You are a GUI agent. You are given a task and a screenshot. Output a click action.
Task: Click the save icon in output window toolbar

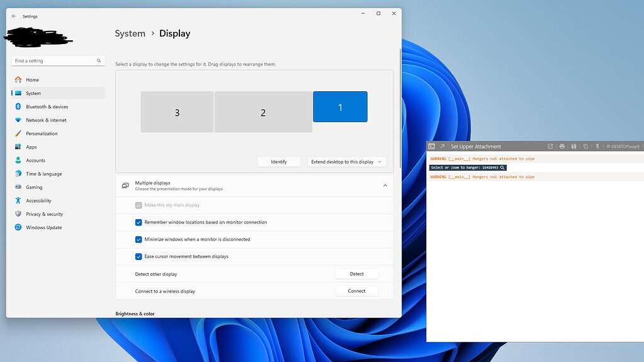(573, 146)
